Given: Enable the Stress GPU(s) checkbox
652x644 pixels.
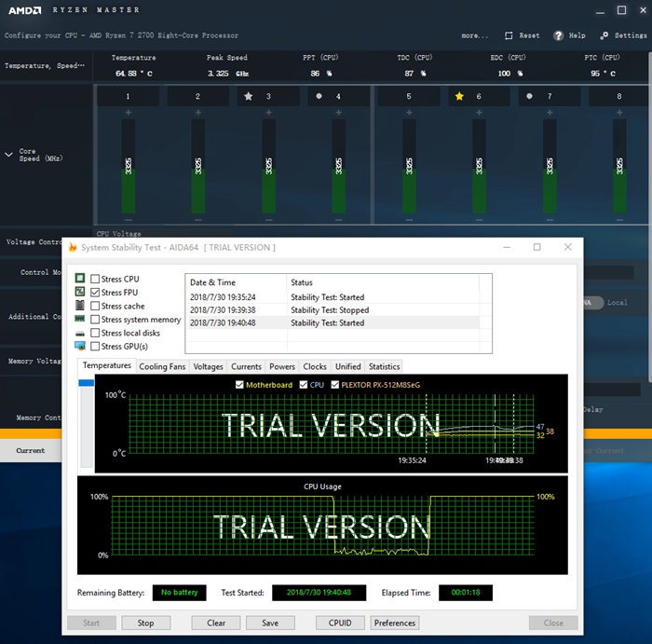Looking at the screenshot, I should pos(95,346).
